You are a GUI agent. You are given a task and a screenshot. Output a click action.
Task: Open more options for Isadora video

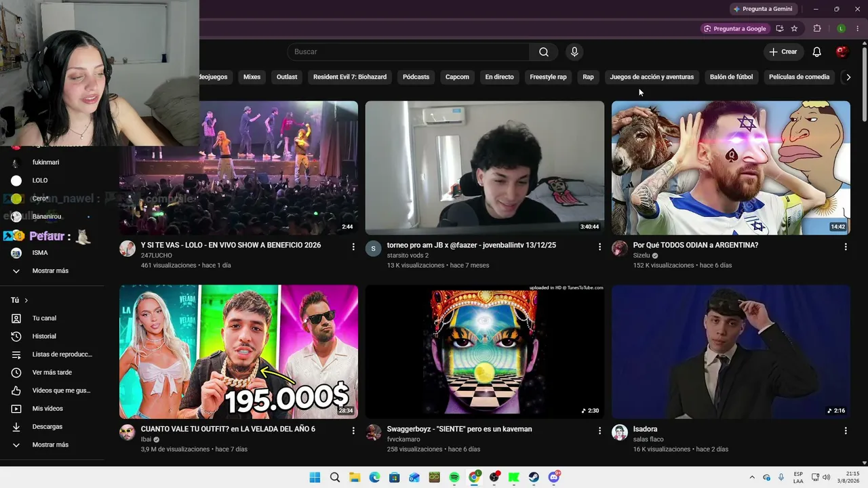click(x=846, y=431)
